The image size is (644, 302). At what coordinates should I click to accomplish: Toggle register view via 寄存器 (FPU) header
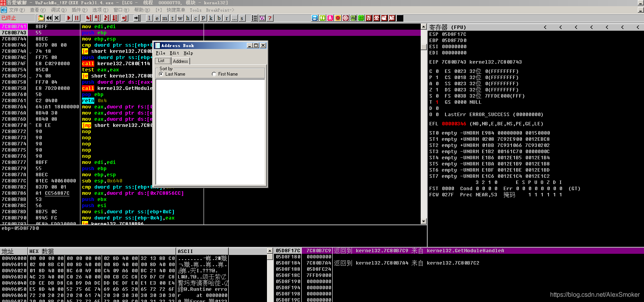click(x=447, y=27)
